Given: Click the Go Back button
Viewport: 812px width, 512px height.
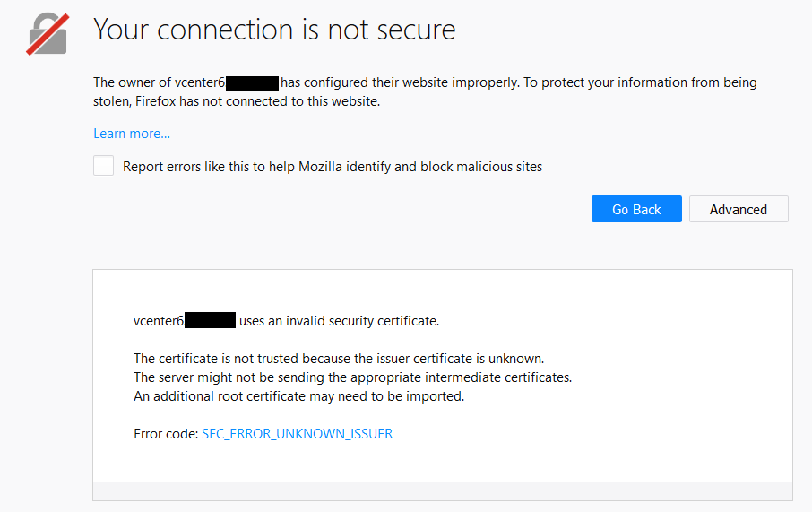Looking at the screenshot, I should (x=636, y=209).
